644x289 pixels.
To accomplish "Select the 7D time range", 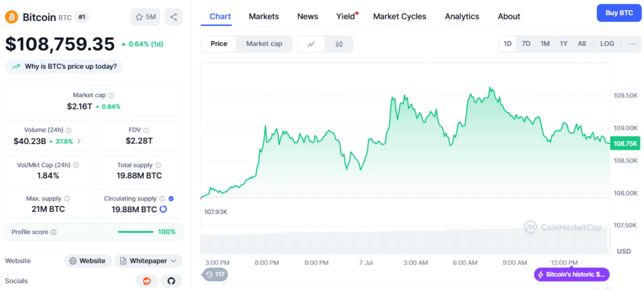I will [x=526, y=43].
